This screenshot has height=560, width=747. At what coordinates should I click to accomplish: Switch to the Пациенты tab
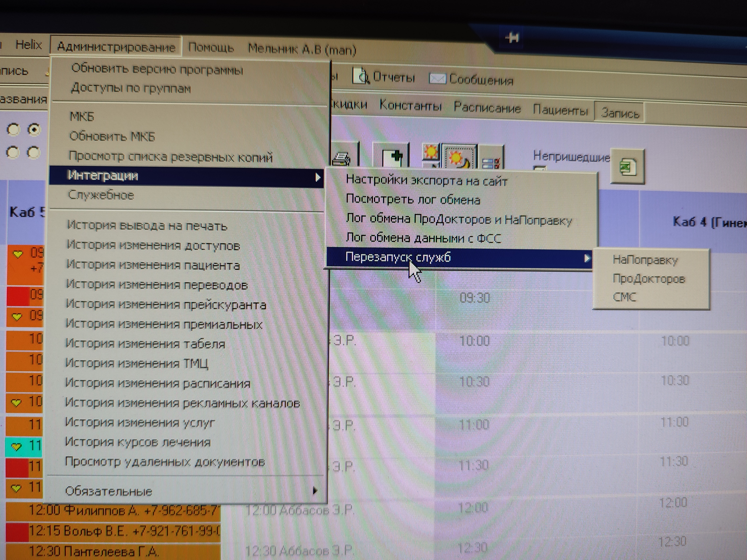[560, 110]
